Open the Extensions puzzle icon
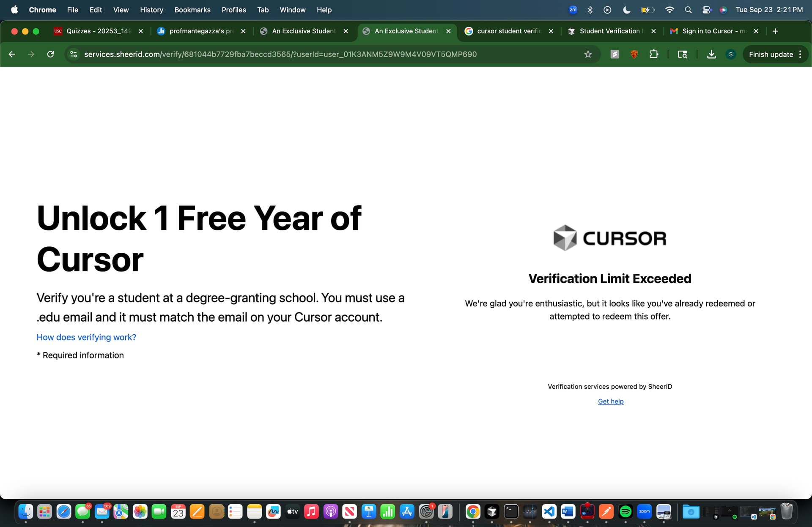This screenshot has height=527, width=812. pyautogui.click(x=654, y=54)
